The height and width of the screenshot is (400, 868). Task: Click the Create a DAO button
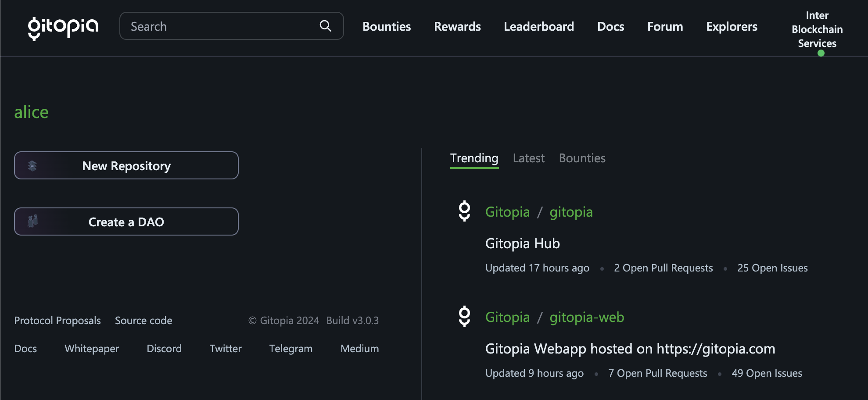126,221
